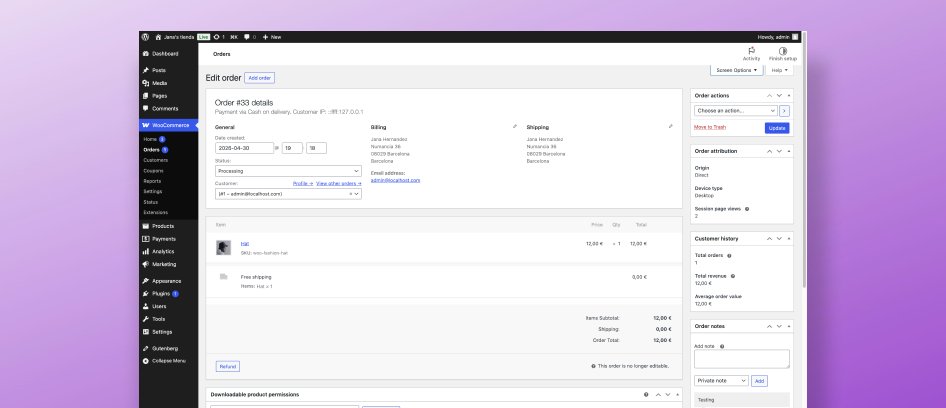Open the Choose an action dropdown
The image size is (946, 408).
click(735, 110)
